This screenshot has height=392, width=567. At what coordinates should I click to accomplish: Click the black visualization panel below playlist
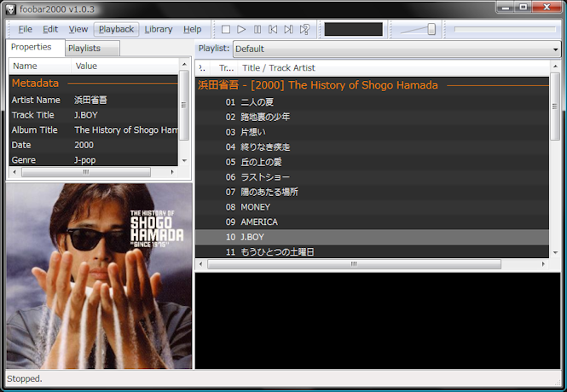378,320
